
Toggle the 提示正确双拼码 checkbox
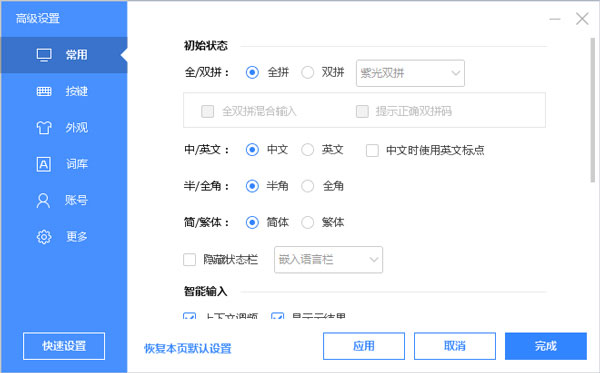click(362, 111)
